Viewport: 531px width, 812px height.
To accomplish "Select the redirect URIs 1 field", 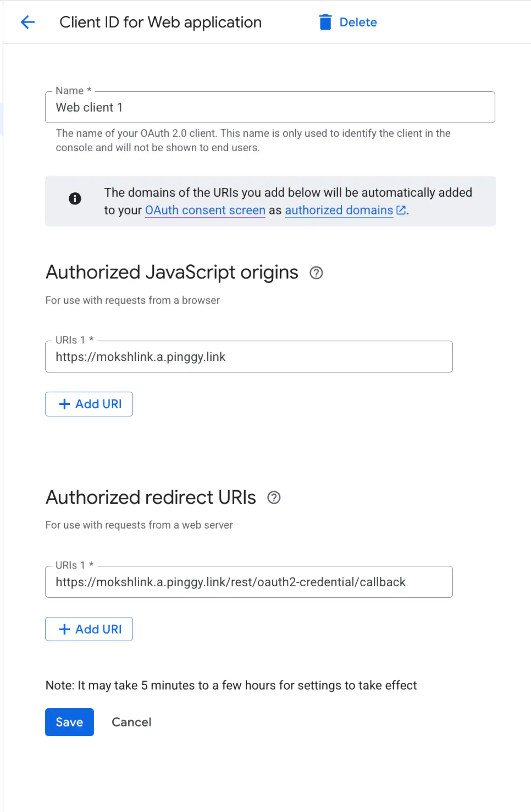I will pos(249,582).
